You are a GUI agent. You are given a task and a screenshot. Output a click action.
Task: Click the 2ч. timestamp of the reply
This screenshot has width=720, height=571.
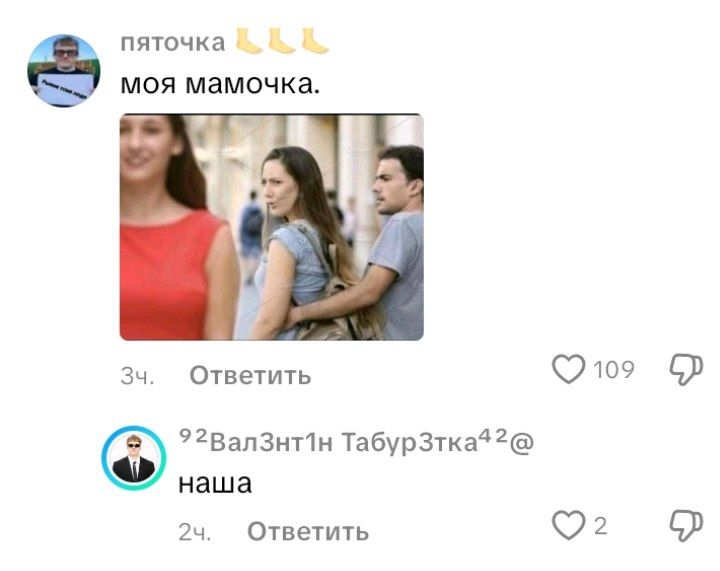[195, 532]
